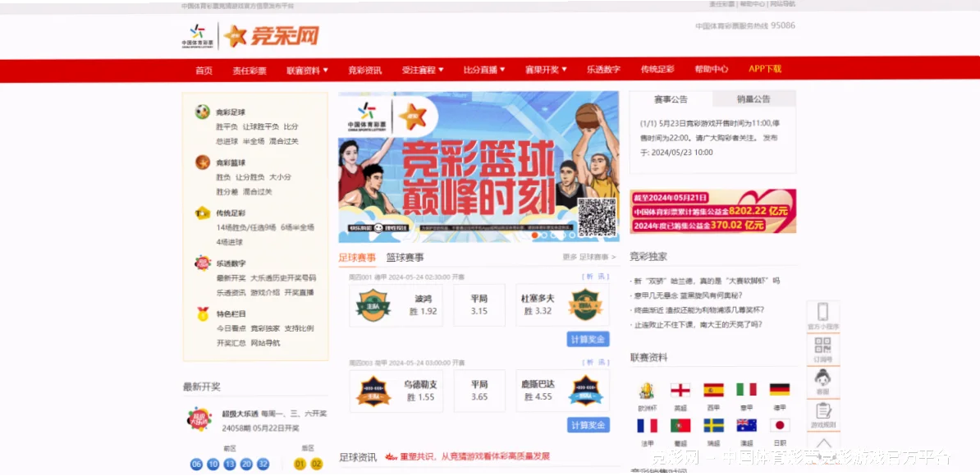Click 计算奖金 for 波鸿 match
Screen dimensions: 980x476
588,339
